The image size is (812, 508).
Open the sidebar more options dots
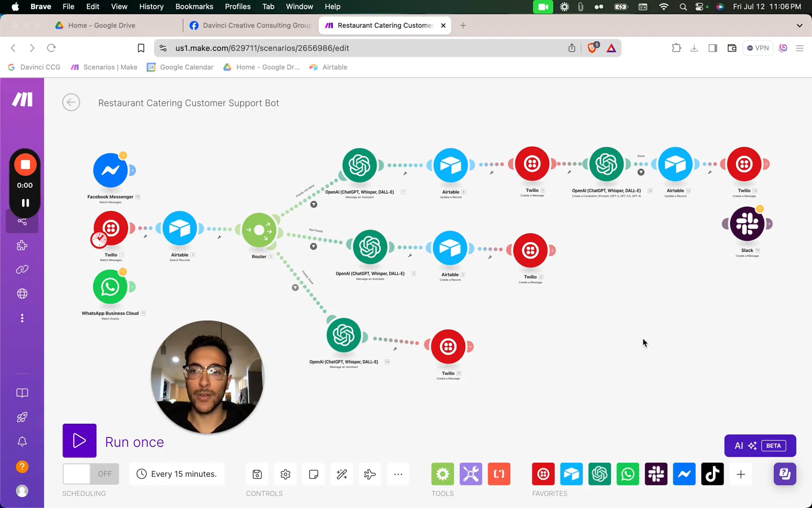point(22,318)
